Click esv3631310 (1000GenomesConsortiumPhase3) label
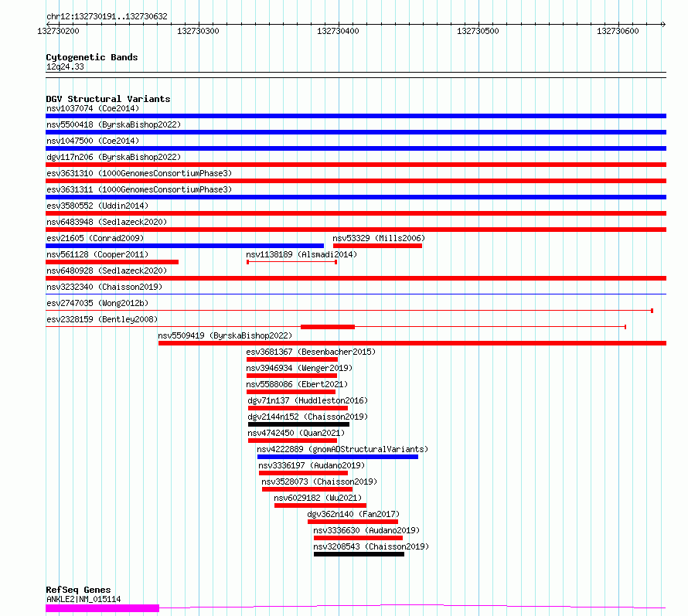 pos(139,173)
